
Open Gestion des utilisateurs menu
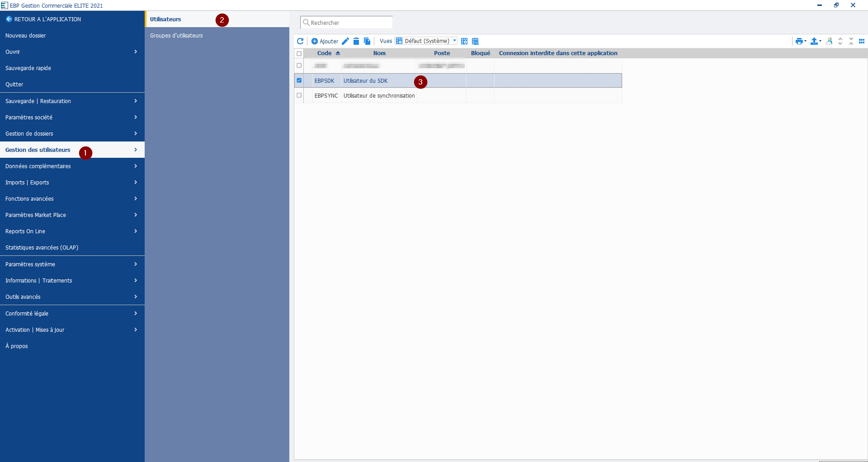tap(72, 150)
